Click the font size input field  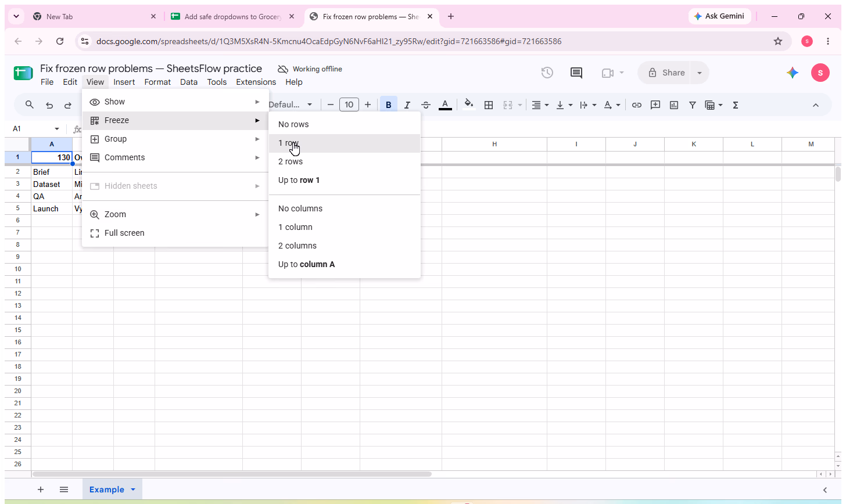pos(349,105)
